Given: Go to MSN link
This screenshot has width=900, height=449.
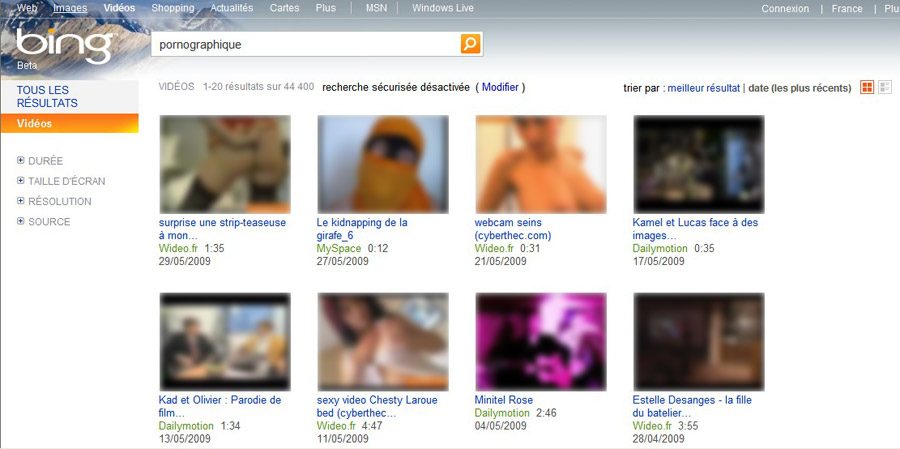Looking at the screenshot, I should click(377, 8).
